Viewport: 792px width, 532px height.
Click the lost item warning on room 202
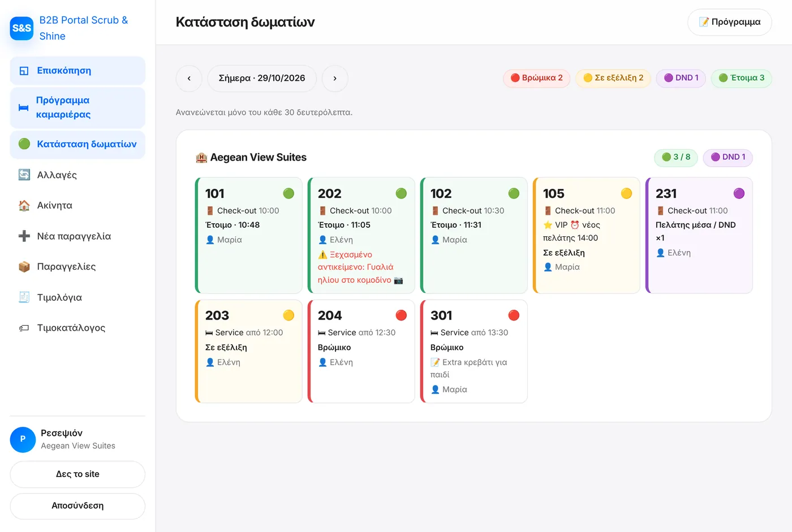360,267
